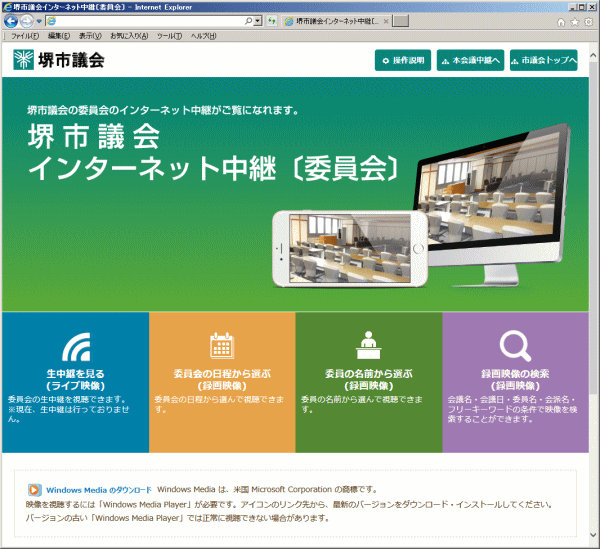Click the live broadcast signal icon
Image resolution: width=600 pixels, height=549 pixels.
tap(76, 347)
